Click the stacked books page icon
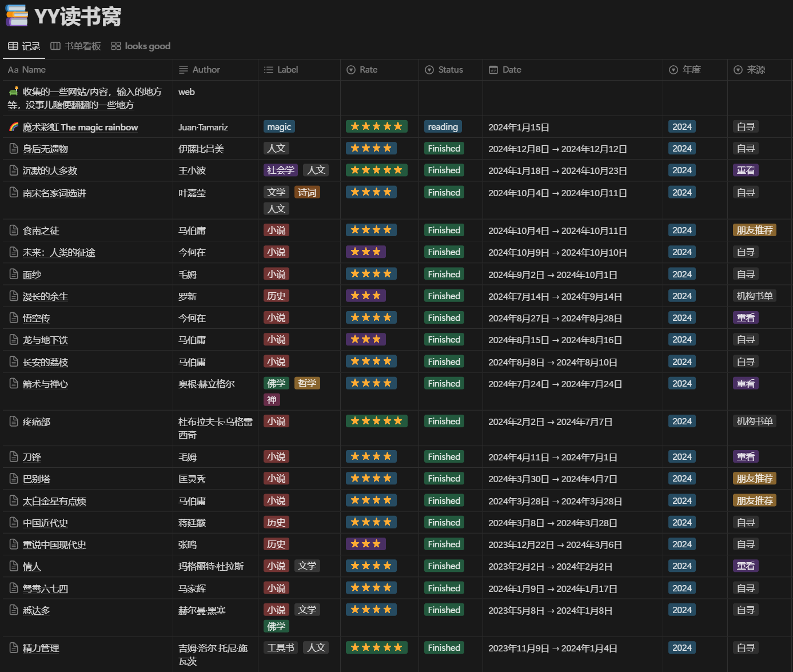 pyautogui.click(x=17, y=16)
